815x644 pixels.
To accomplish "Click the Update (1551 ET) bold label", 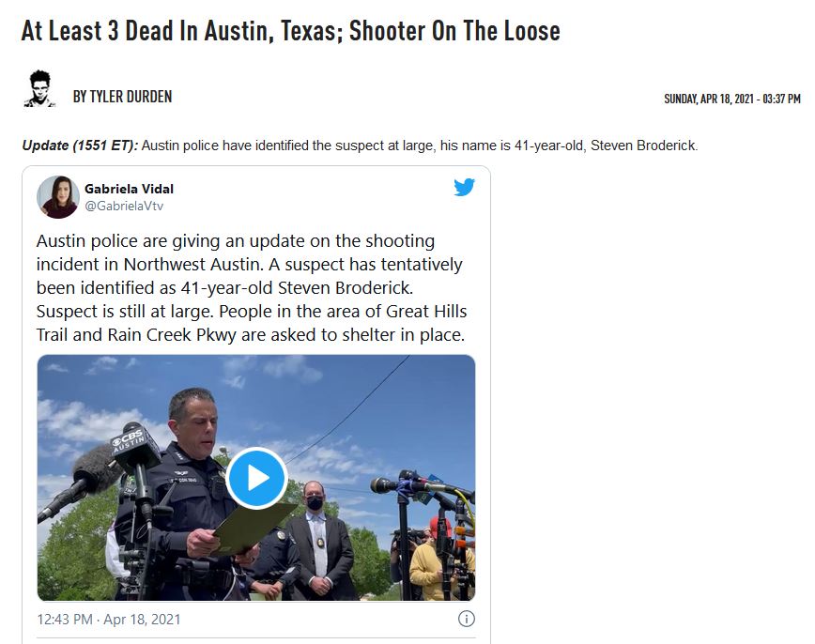I will 80,145.
